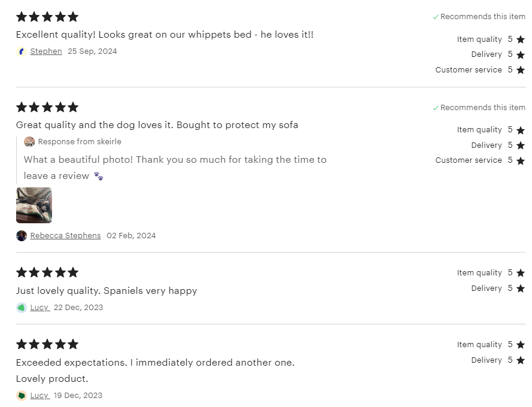Click Rebecca Stephens' profile avatar
The width and height of the screenshot is (532, 407).
pos(22,236)
